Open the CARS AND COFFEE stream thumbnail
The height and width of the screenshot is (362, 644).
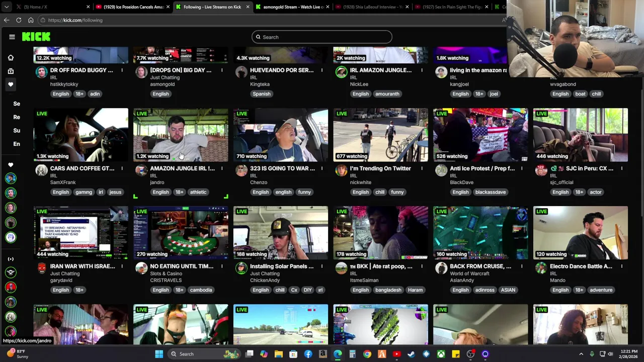pyautogui.click(x=81, y=135)
